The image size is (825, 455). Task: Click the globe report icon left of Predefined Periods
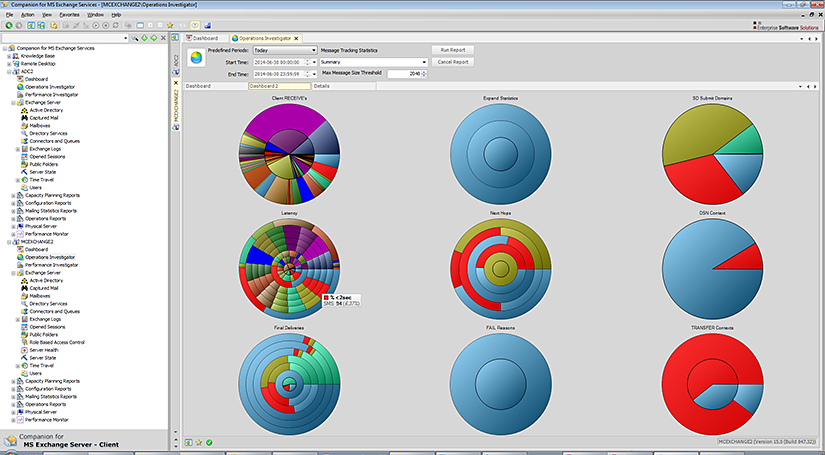196,57
